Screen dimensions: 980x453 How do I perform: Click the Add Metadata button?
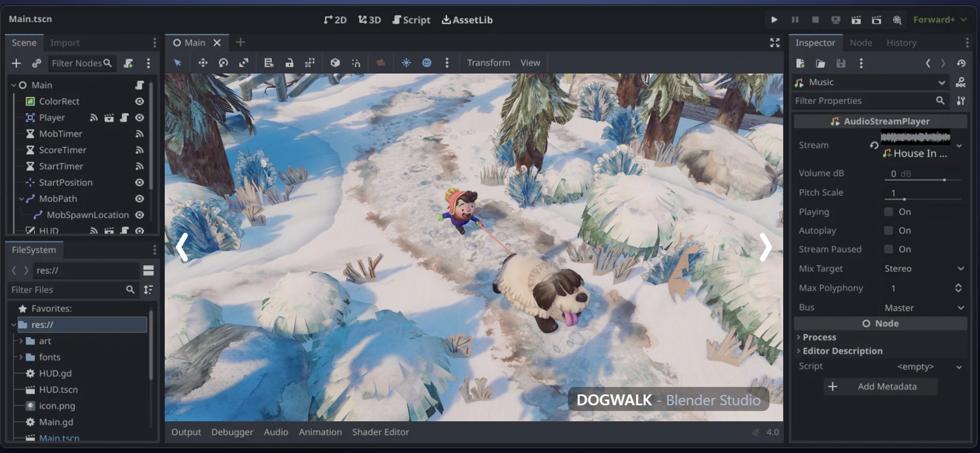coord(880,387)
